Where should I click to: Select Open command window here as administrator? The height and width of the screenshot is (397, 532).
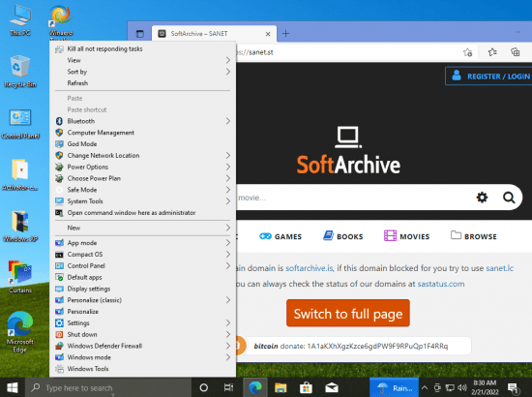[x=142, y=213]
